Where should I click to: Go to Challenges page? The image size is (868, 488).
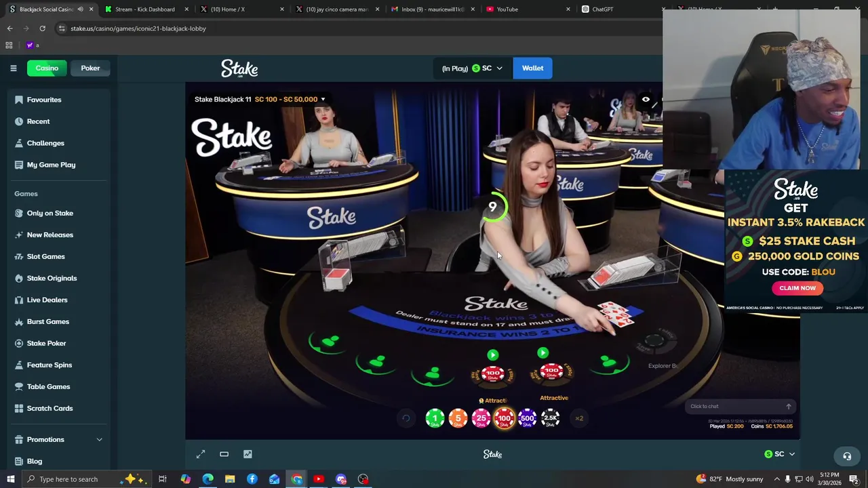[45, 143]
